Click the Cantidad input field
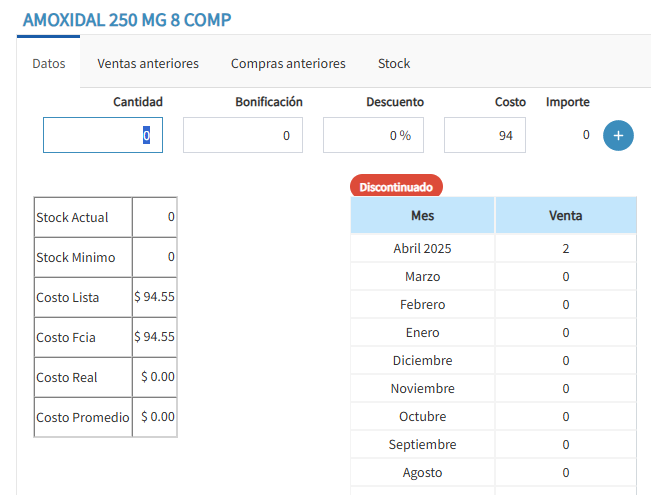The image size is (651, 495). coord(103,135)
